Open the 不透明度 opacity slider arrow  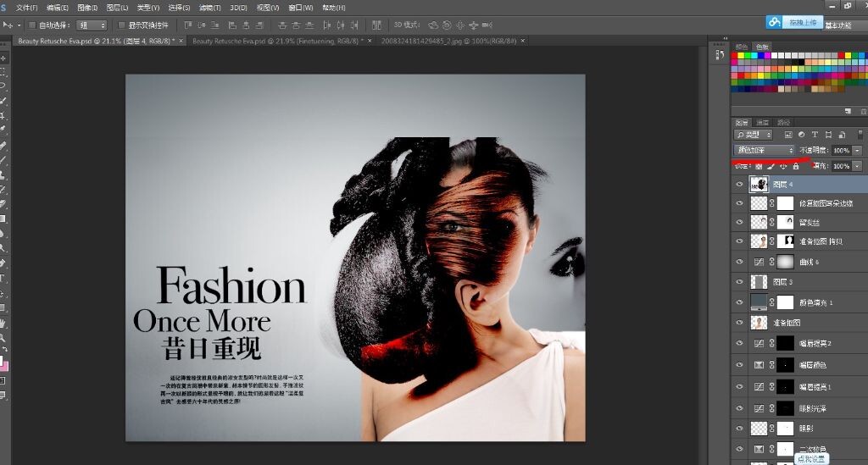point(857,151)
